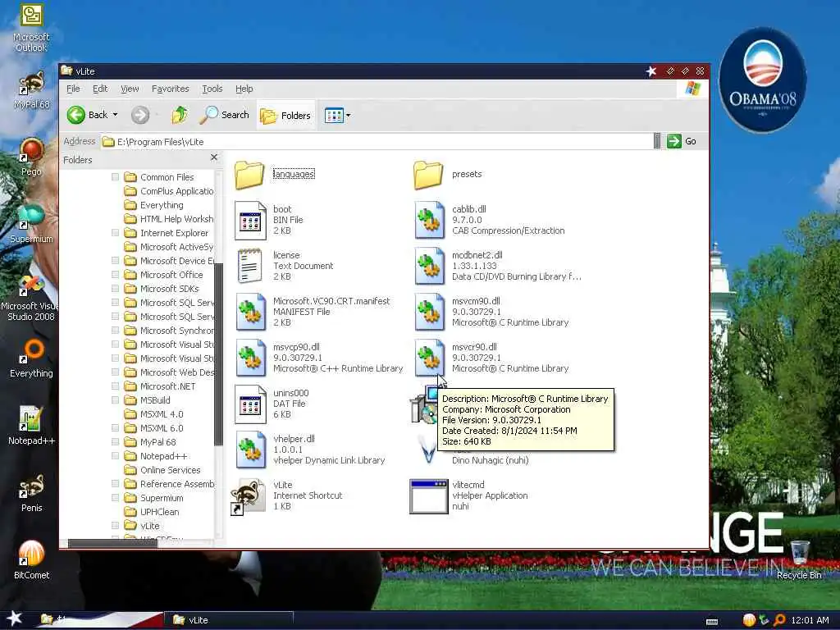Open Notepad++ desktop shortcut
Screen dimensions: 840x630
click(31, 426)
